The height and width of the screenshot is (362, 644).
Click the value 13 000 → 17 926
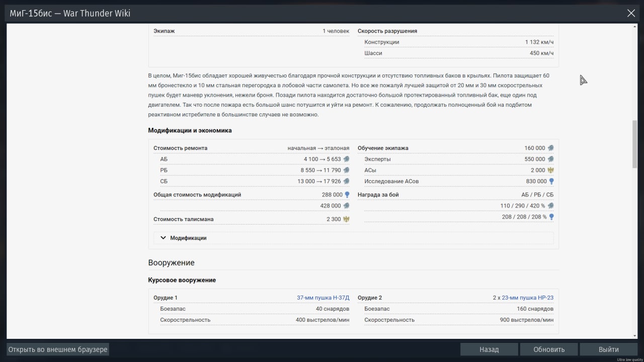point(319,181)
